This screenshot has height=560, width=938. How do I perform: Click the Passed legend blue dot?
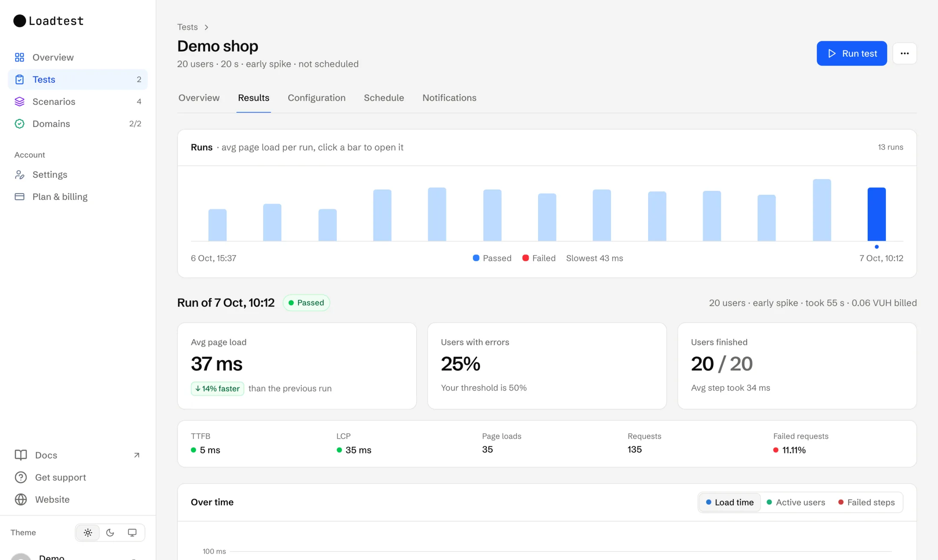476,258
